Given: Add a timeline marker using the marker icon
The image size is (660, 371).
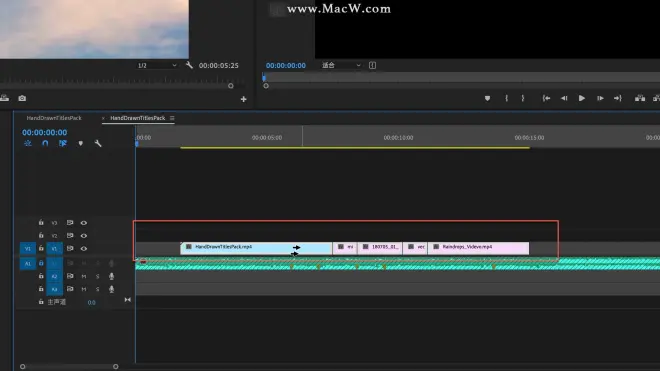Looking at the screenshot, I should [80, 143].
